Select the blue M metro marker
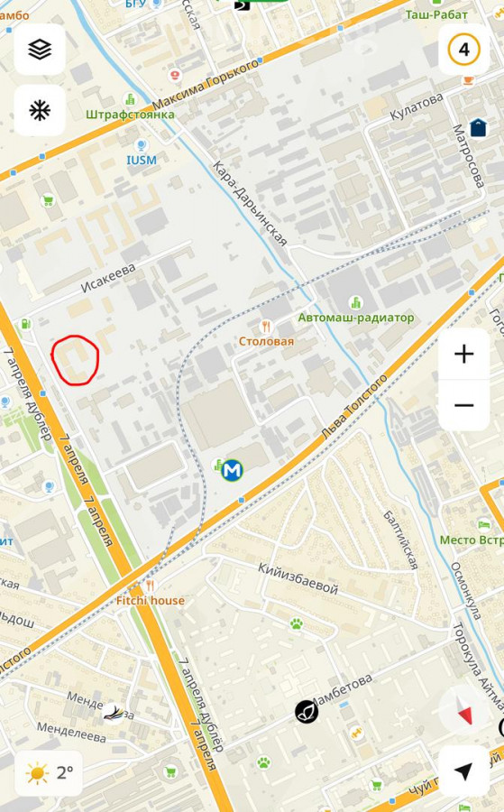 (x=232, y=470)
